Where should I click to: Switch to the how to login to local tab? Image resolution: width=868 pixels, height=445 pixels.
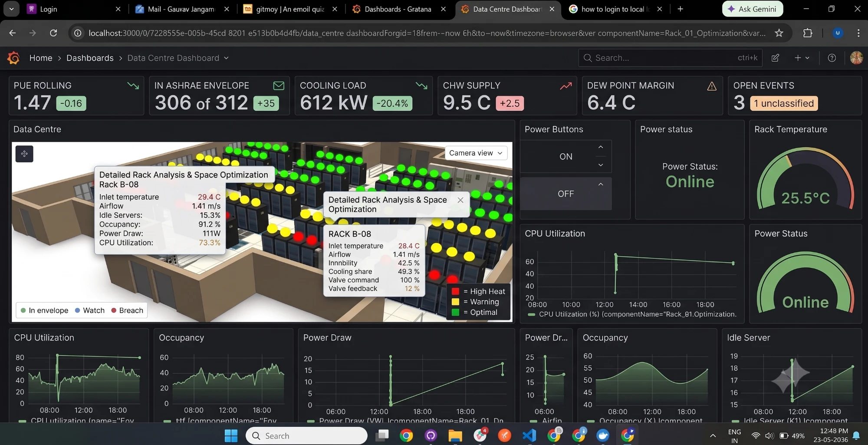615,9
